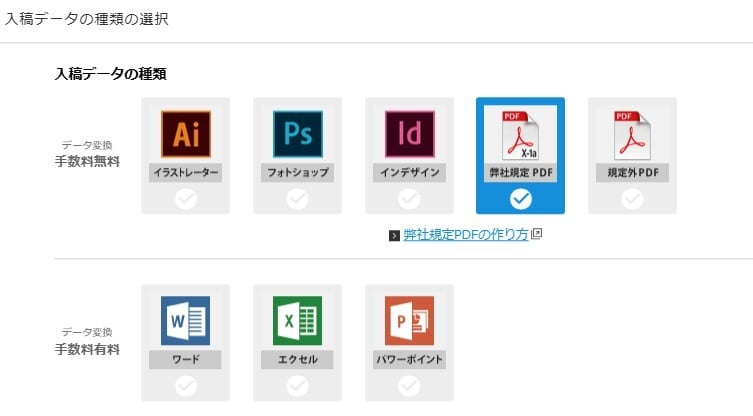Click the エクセル label

(x=297, y=359)
